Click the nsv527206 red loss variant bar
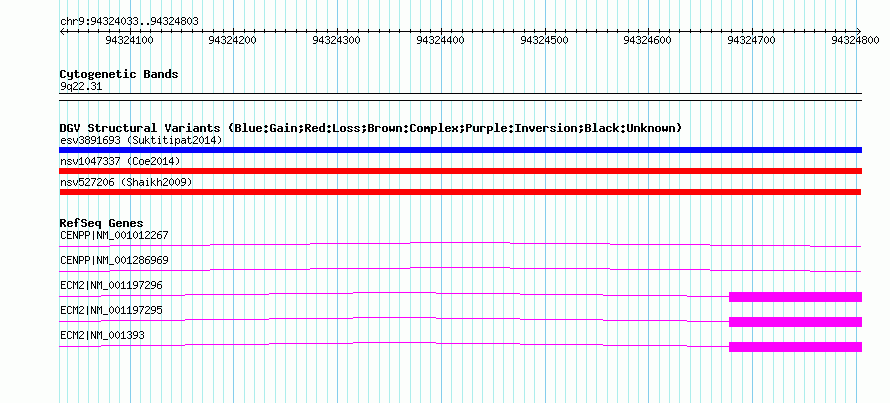The height and width of the screenshot is (403, 890). tap(460, 192)
